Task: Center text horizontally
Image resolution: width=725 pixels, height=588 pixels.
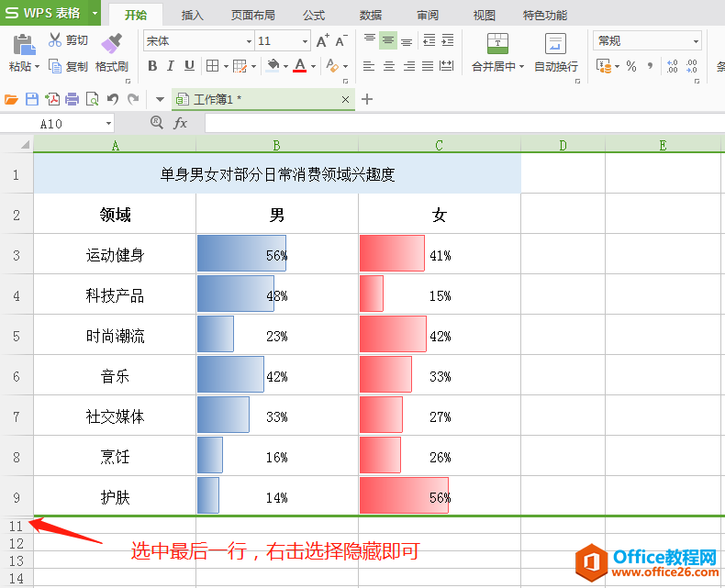Action: pos(389,66)
